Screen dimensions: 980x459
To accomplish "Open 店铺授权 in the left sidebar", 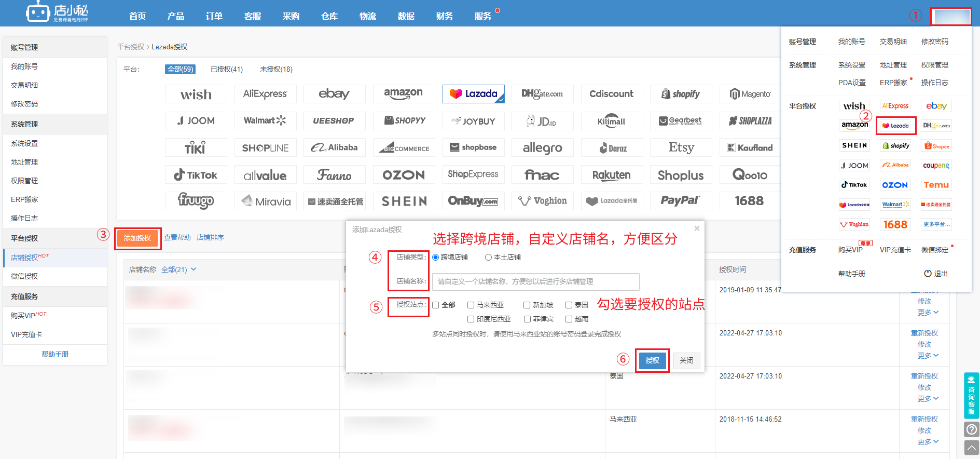I will click(x=55, y=257).
